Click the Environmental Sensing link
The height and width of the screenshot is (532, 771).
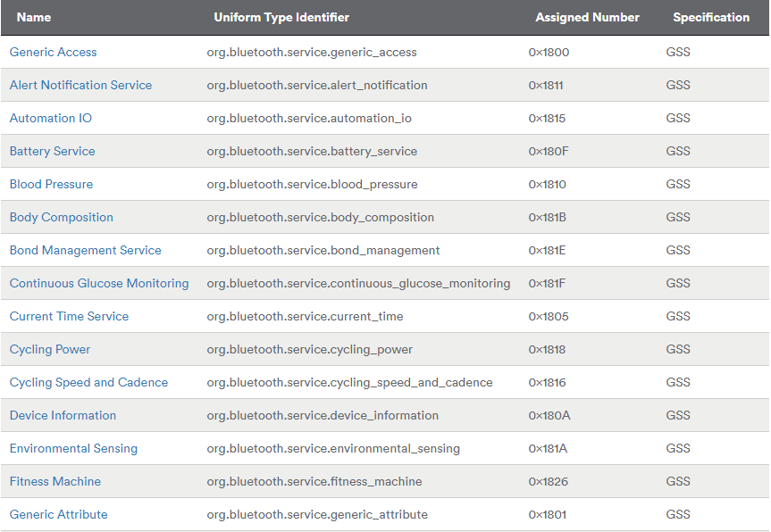73,448
